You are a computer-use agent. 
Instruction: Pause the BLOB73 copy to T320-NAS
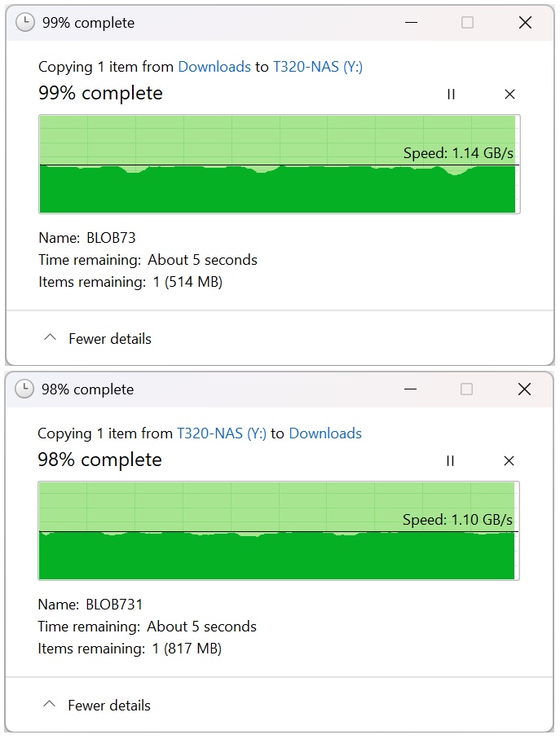[x=451, y=95]
